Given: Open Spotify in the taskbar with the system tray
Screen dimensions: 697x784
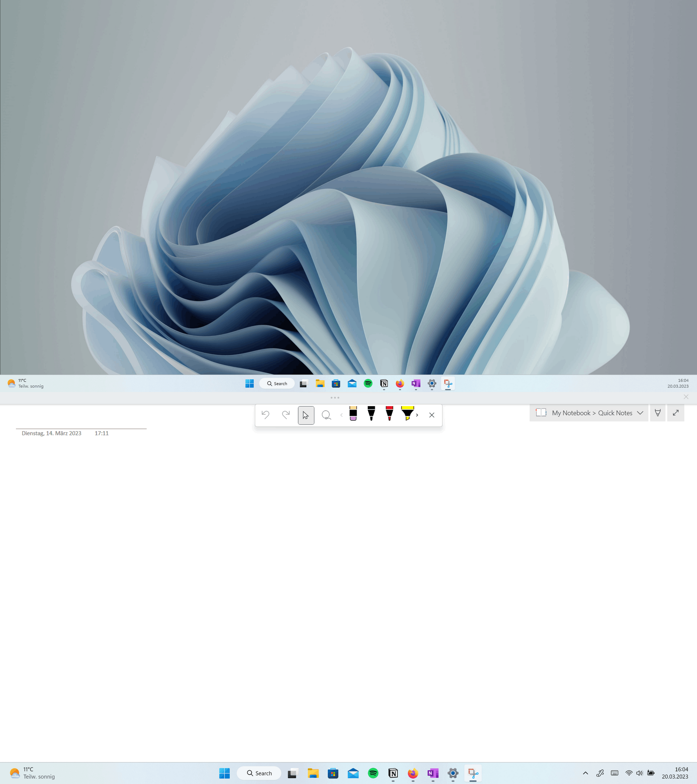Looking at the screenshot, I should [x=373, y=773].
